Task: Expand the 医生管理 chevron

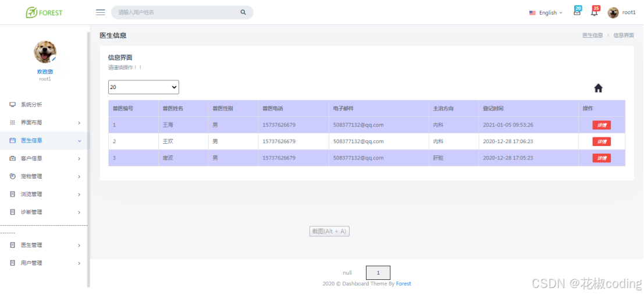Action: click(x=79, y=246)
